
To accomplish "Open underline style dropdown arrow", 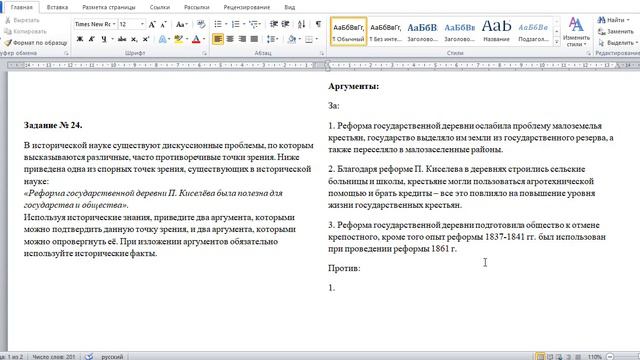I will point(112,39).
